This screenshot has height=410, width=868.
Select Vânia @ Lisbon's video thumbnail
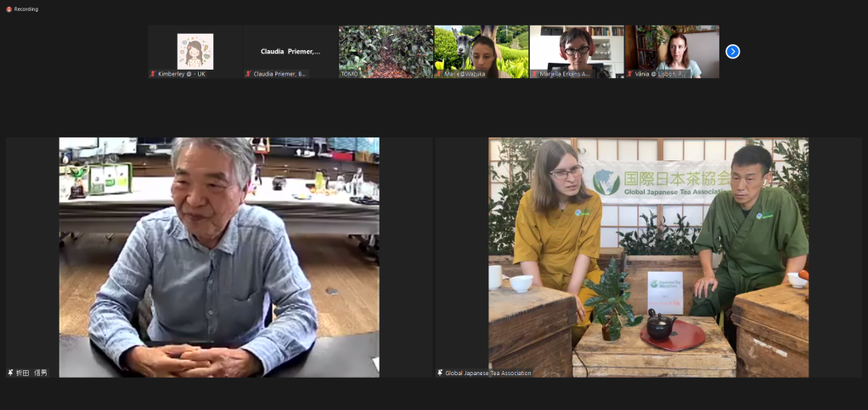pos(672,49)
